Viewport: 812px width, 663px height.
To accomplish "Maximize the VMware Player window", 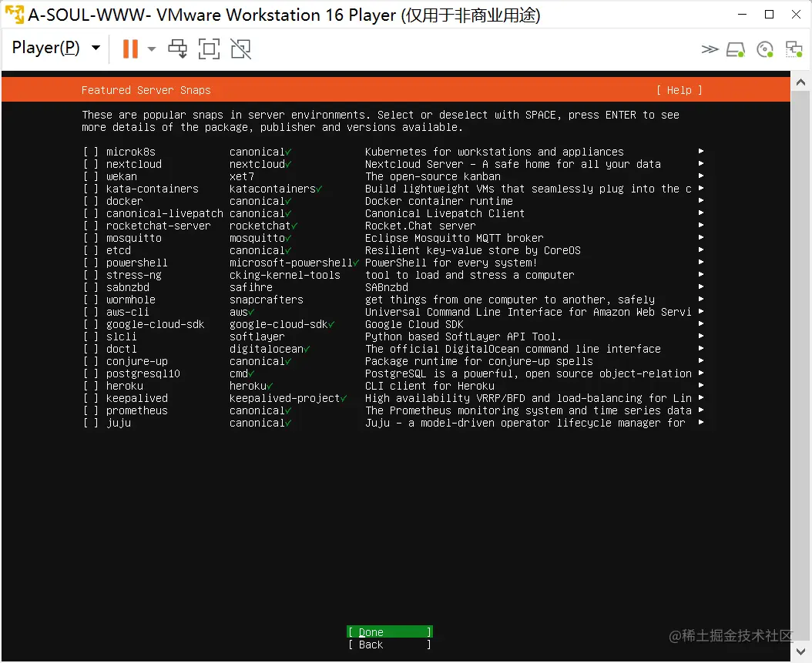I will [x=769, y=15].
